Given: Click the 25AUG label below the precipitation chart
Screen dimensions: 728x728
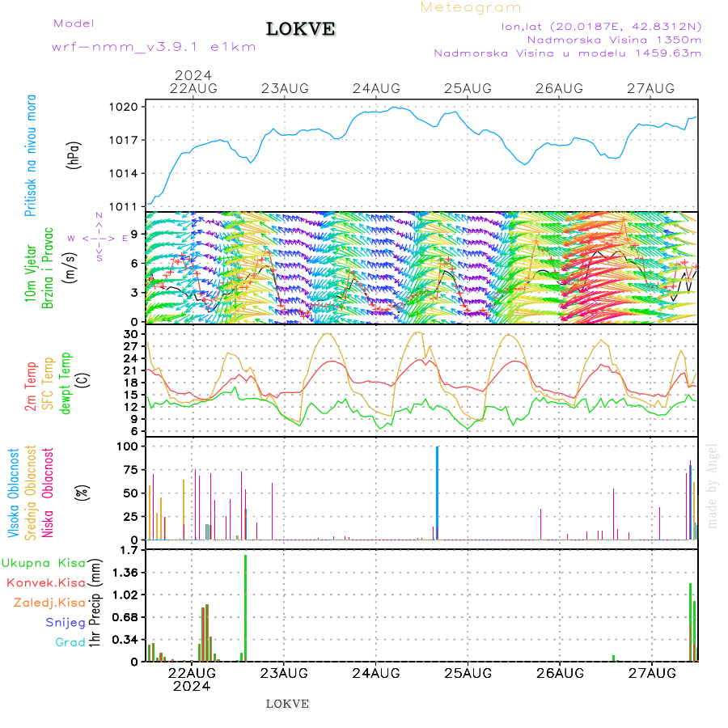Looking at the screenshot, I should (468, 673).
